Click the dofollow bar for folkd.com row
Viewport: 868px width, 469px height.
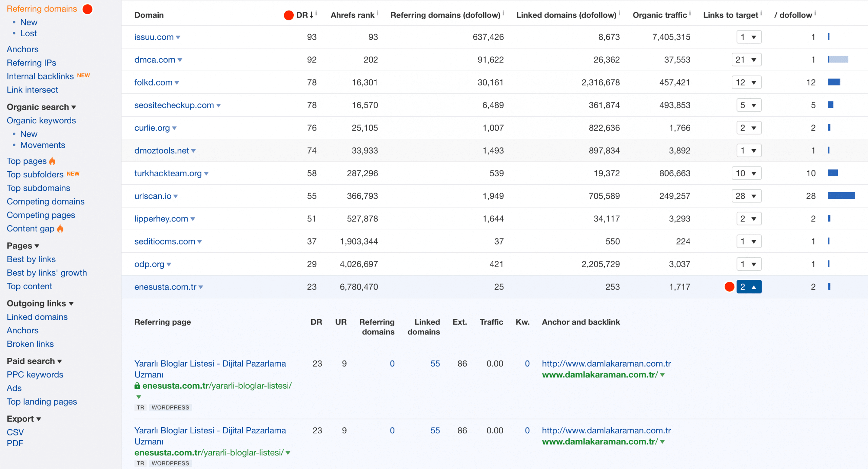(x=834, y=82)
